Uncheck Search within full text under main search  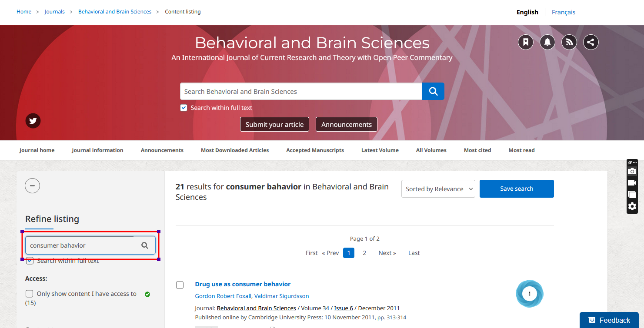pos(184,108)
